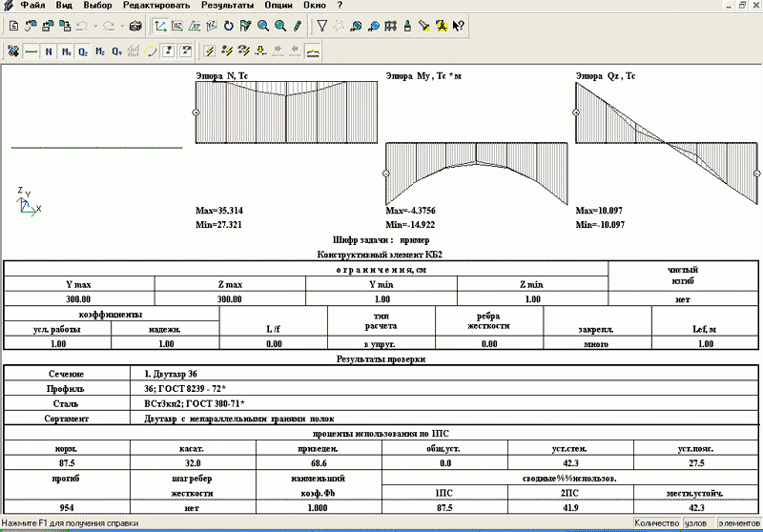Screen dimensions: 763x532
Task: Select the XZ projection view icon
Action: coord(177,27)
